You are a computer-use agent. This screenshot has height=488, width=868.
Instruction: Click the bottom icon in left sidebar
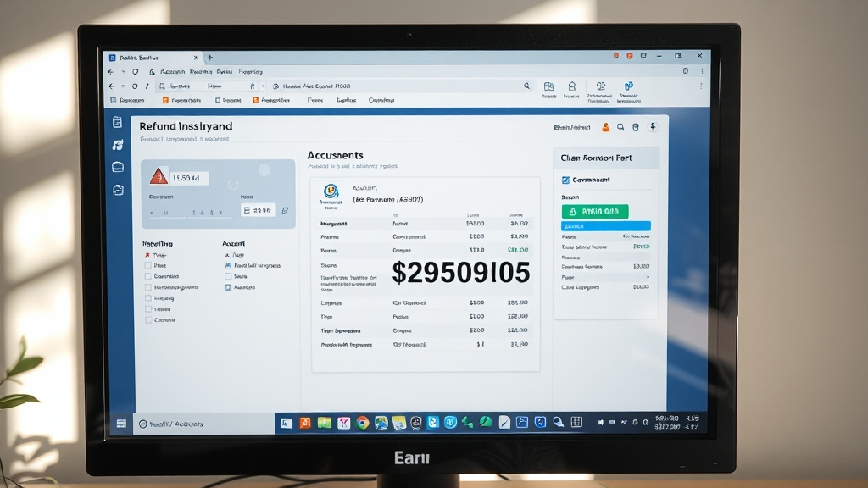(118, 190)
